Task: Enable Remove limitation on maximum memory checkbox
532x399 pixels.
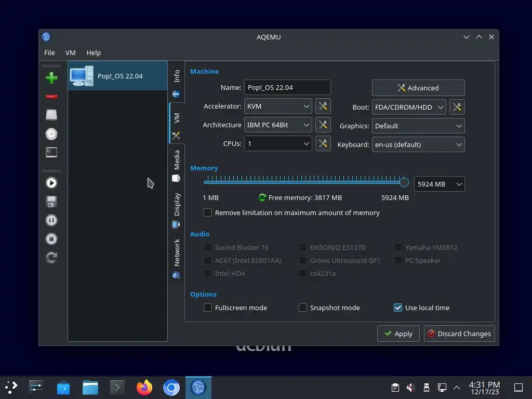Action: tap(208, 212)
